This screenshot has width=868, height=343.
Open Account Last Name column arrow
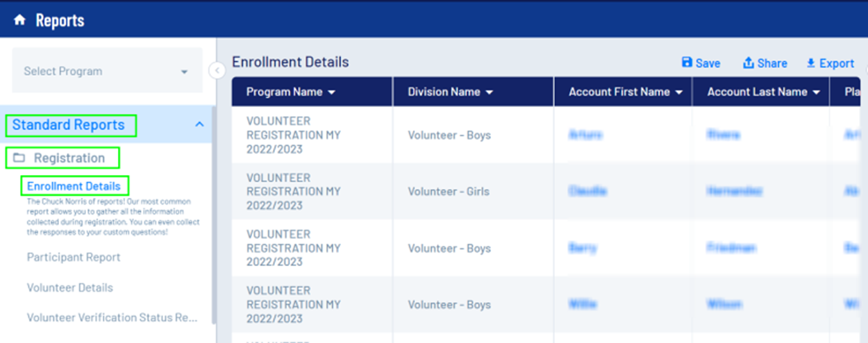coord(816,92)
